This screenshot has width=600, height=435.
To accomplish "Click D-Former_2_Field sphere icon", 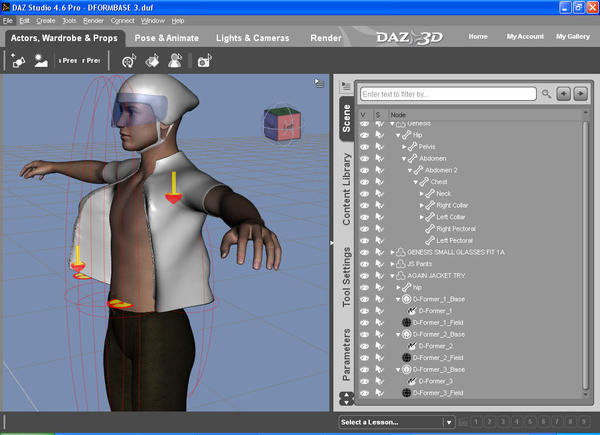I will click(407, 358).
